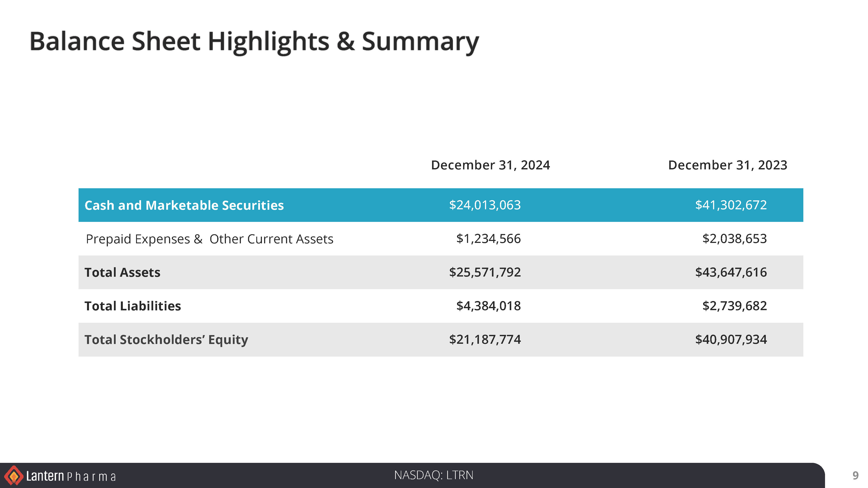Select the Total Assets row label
The image size is (868, 488).
pyautogui.click(x=122, y=272)
